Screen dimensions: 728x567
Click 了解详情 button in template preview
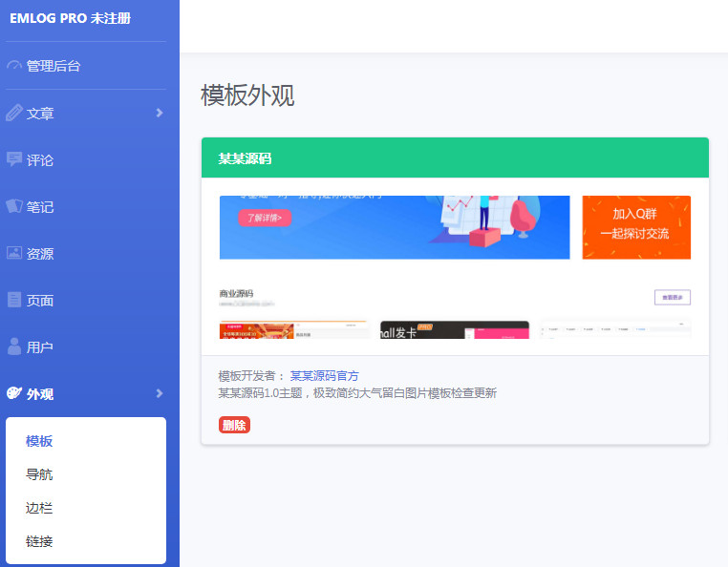click(x=265, y=218)
